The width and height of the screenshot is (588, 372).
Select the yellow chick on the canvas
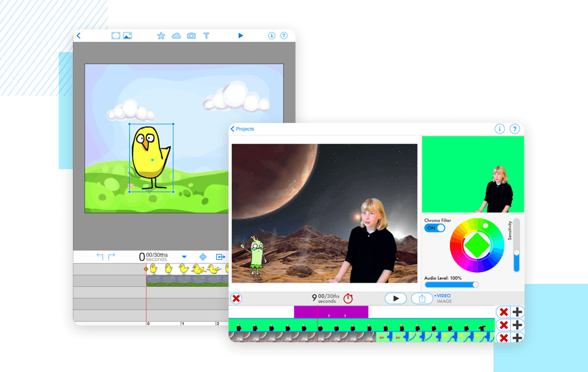tap(151, 158)
